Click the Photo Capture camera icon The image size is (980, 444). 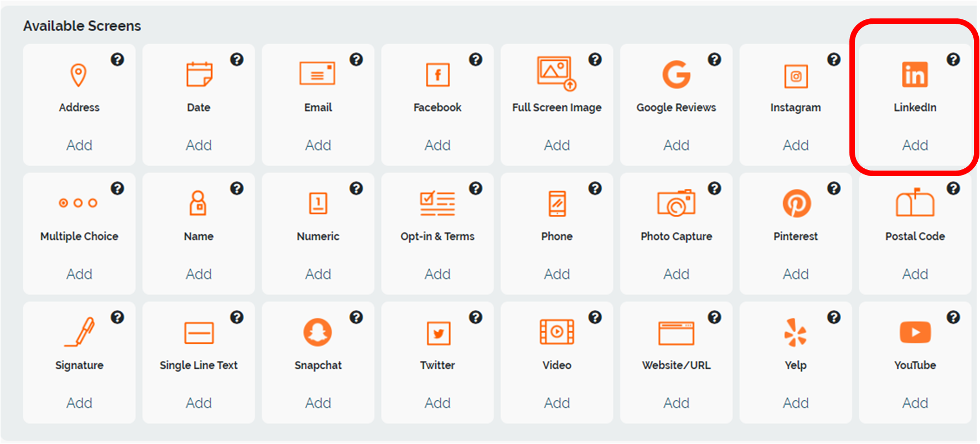tap(676, 203)
